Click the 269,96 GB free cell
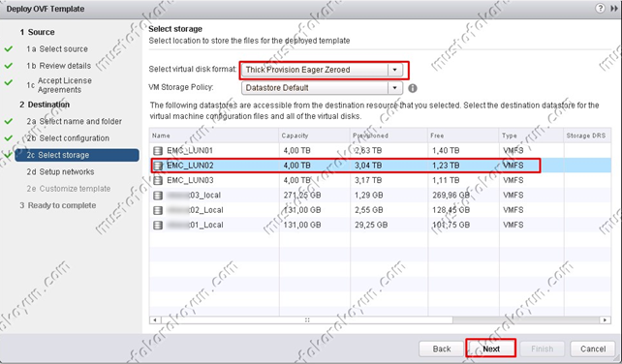622x364 pixels. pos(451,196)
